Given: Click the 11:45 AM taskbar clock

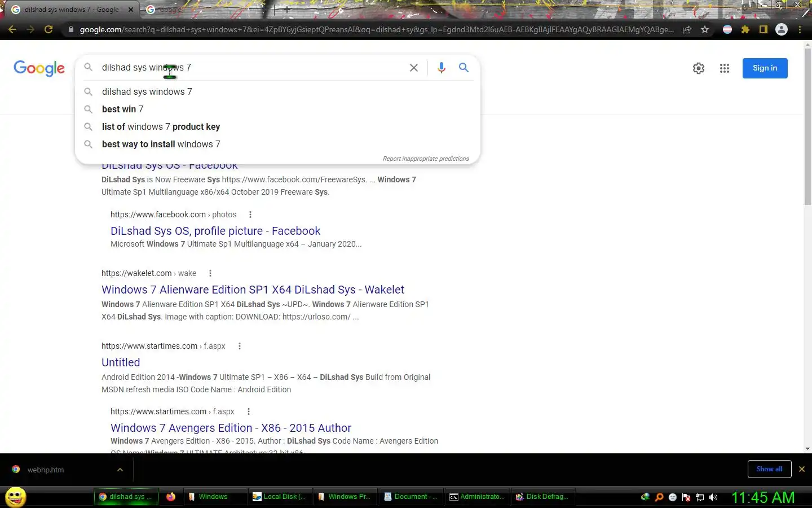Looking at the screenshot, I should pos(763,497).
